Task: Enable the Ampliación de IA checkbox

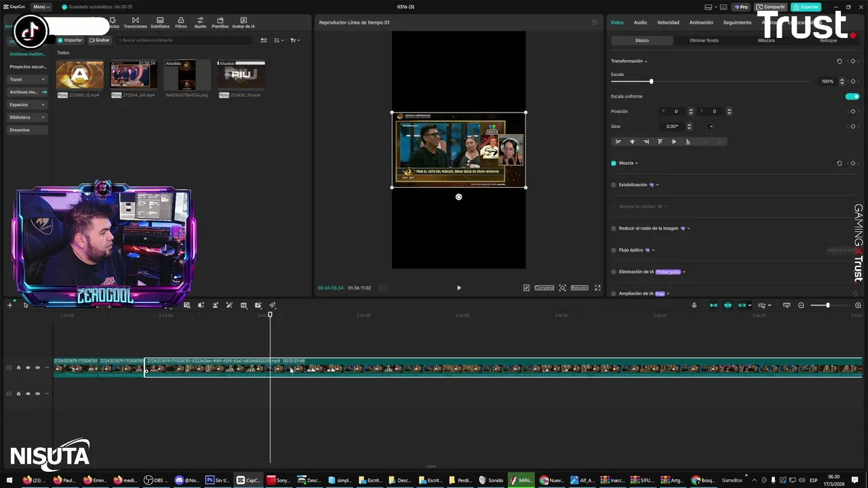Action: coord(614,293)
